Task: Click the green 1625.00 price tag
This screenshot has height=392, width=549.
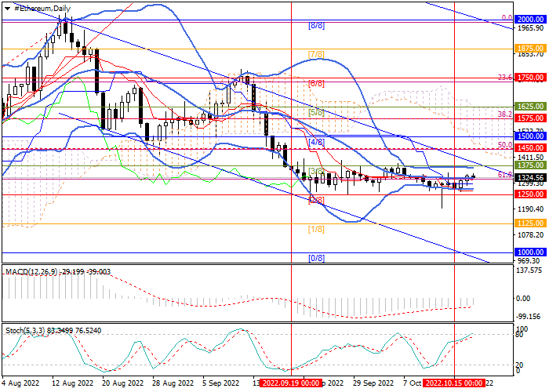Action: pyautogui.click(x=530, y=106)
